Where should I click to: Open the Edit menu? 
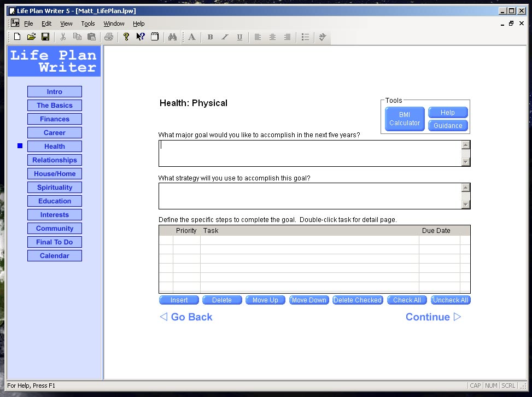[x=46, y=24]
